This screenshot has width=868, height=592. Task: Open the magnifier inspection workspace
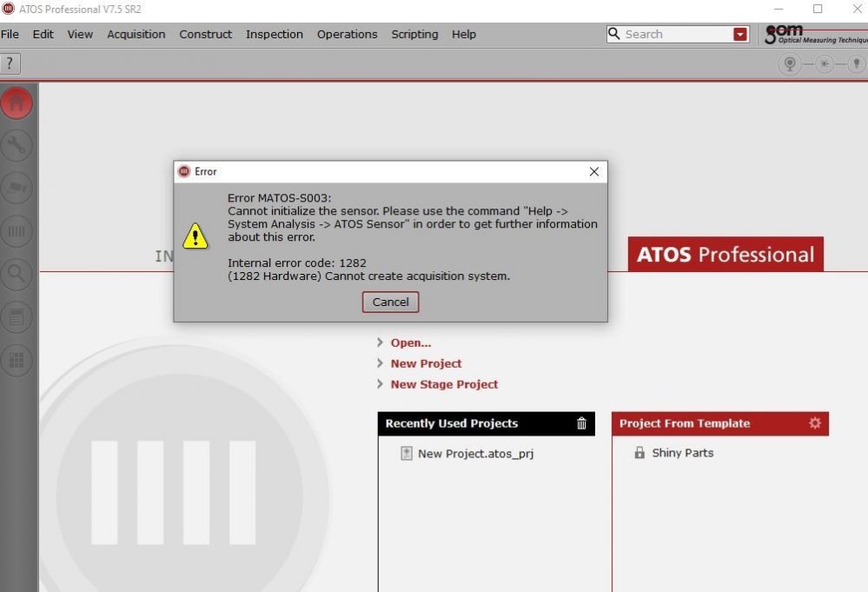(x=17, y=275)
